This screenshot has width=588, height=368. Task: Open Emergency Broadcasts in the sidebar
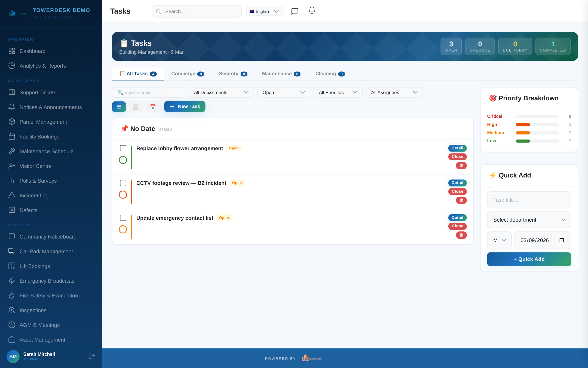[47, 281]
